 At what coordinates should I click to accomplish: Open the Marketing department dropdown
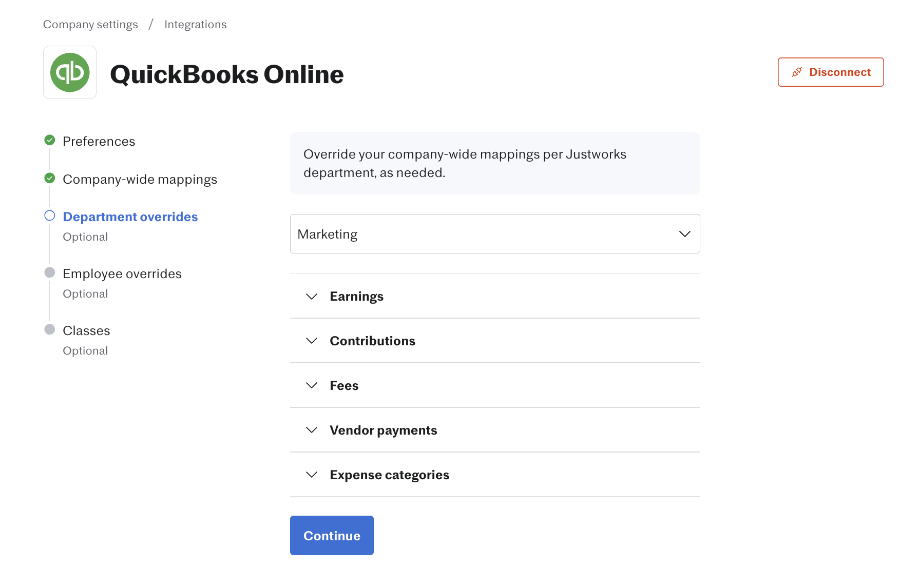495,234
